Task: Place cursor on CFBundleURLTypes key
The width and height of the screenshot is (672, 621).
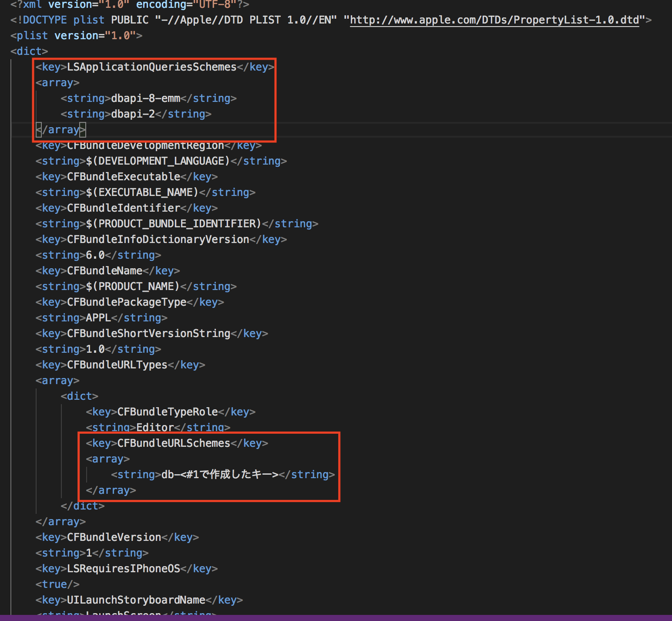Action: (x=117, y=365)
